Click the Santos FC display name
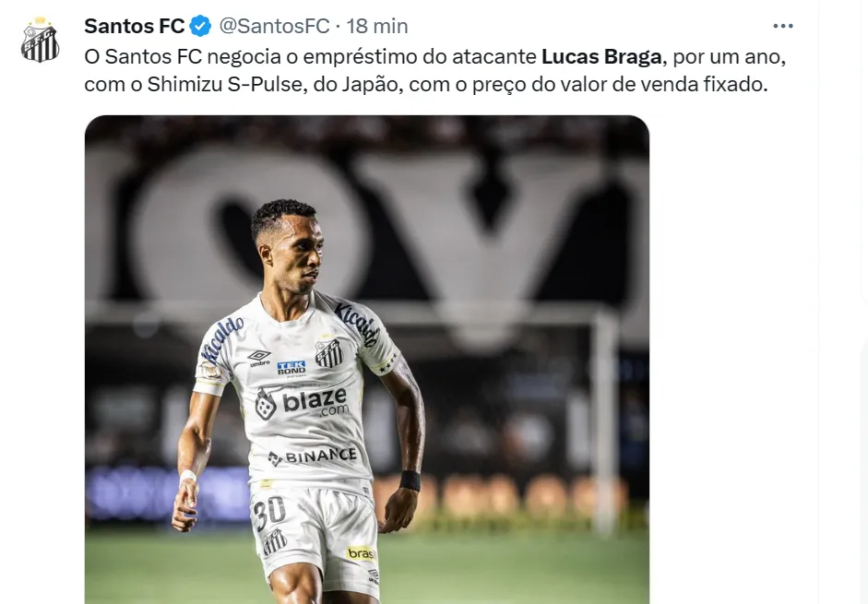Viewport: 868px width, 604px height. point(134,26)
